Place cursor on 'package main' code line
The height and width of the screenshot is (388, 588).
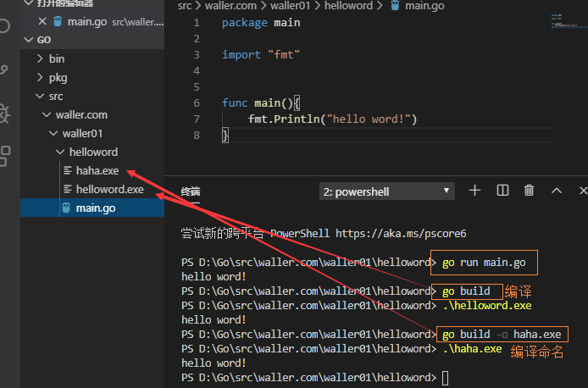click(x=261, y=23)
